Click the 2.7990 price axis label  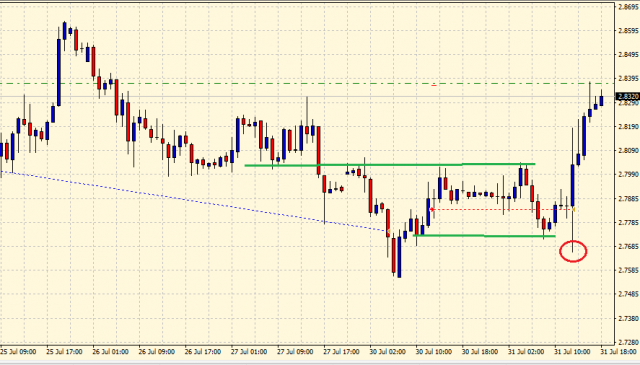click(629, 174)
